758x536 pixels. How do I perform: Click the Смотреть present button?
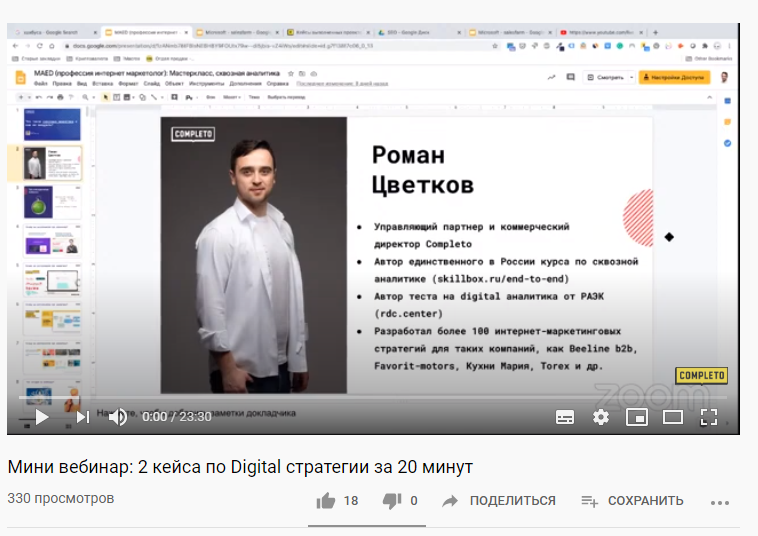click(x=605, y=77)
